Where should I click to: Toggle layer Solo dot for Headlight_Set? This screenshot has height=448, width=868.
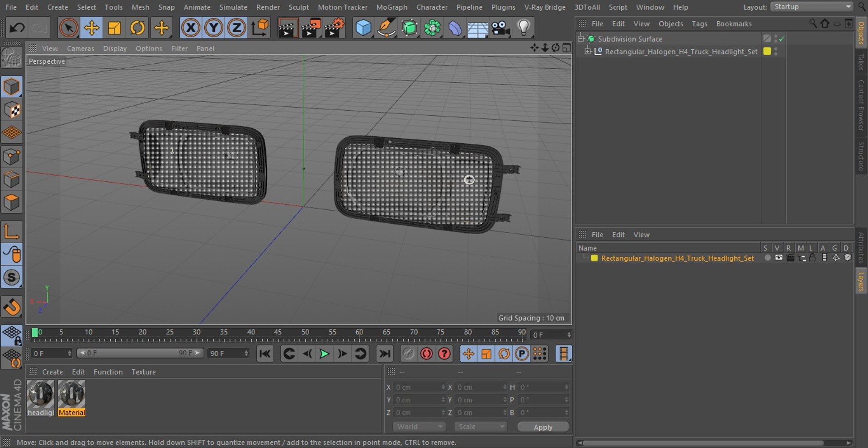click(x=768, y=258)
